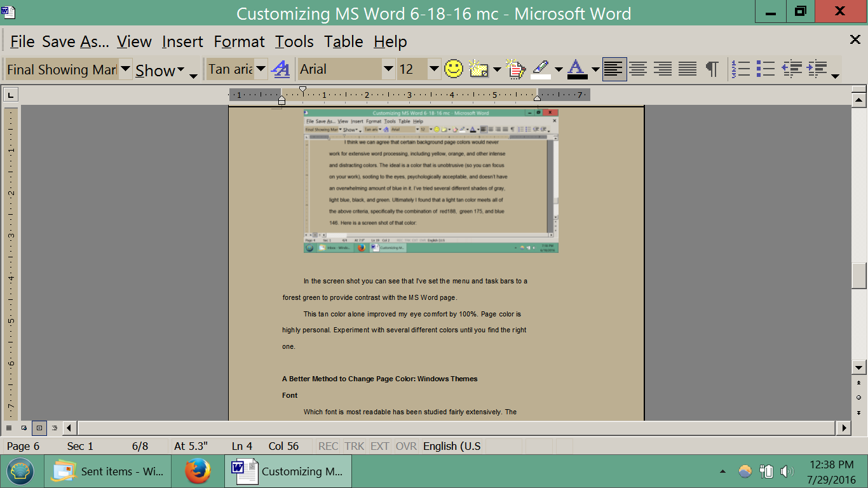Start a numbered list
The height and width of the screenshot is (488, 868).
(x=741, y=69)
